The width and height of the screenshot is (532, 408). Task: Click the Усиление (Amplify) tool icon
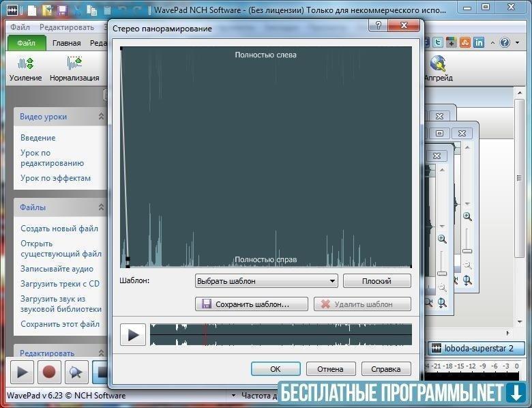tap(26, 63)
